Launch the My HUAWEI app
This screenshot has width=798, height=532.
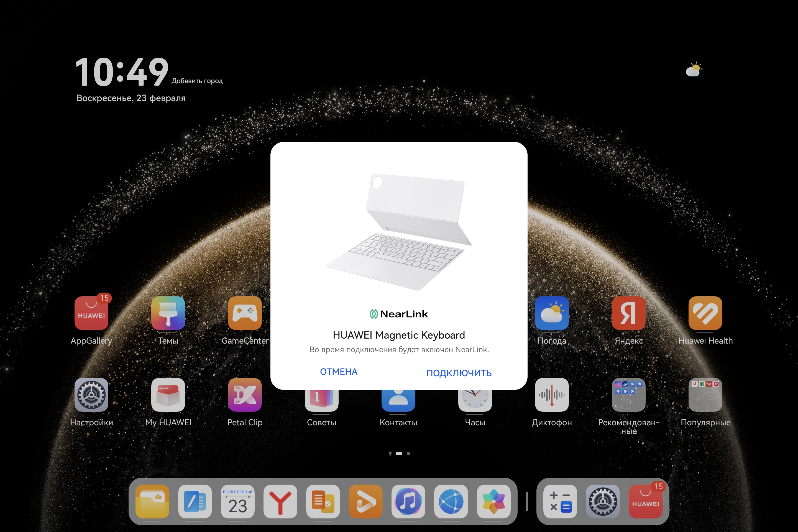pyautogui.click(x=168, y=395)
